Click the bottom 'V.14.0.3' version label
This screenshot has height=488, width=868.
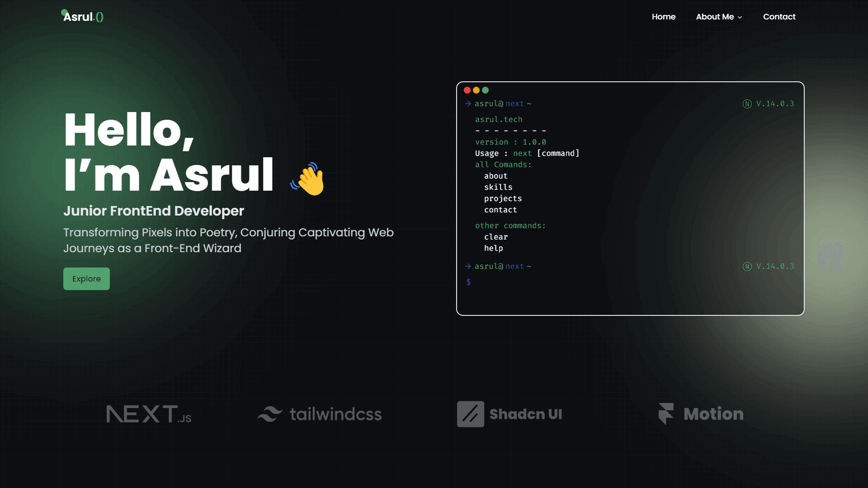coord(775,267)
